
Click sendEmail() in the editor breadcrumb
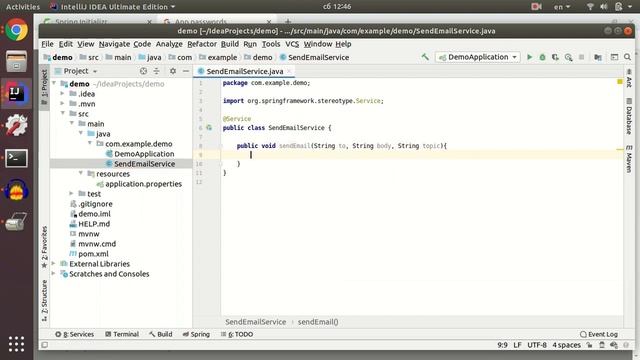(318, 322)
